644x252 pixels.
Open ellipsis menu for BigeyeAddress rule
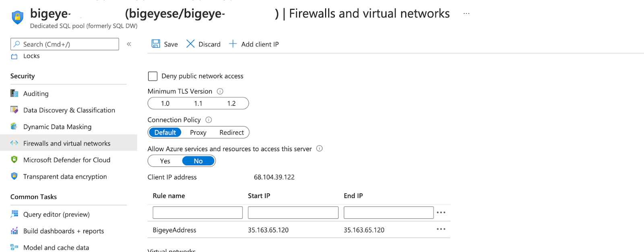441,229
